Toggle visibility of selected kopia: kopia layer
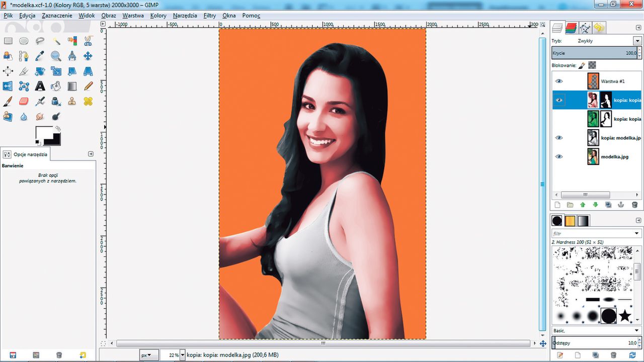The image size is (644, 362). pyautogui.click(x=558, y=100)
